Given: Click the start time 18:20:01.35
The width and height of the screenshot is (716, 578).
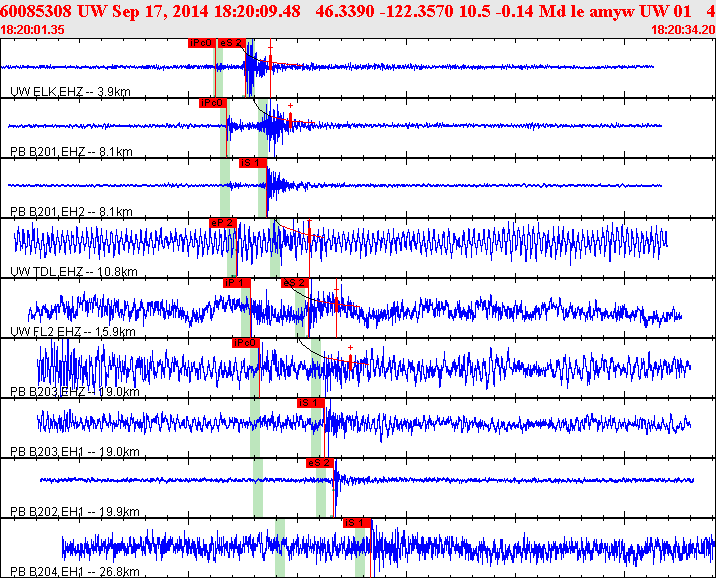Looking at the screenshot, I should click(x=33, y=30).
